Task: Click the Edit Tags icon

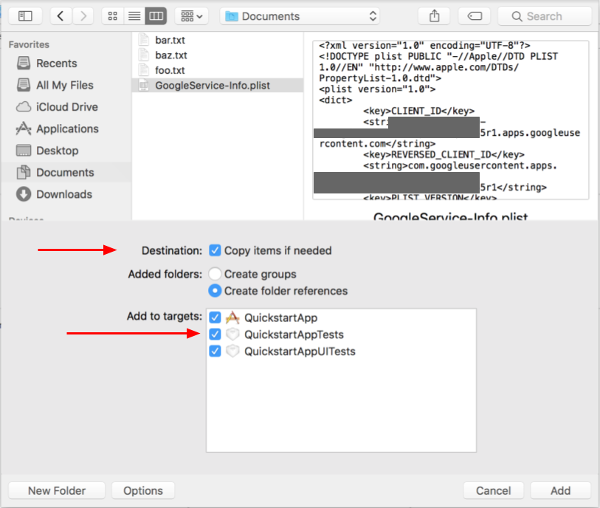Action: (x=476, y=16)
